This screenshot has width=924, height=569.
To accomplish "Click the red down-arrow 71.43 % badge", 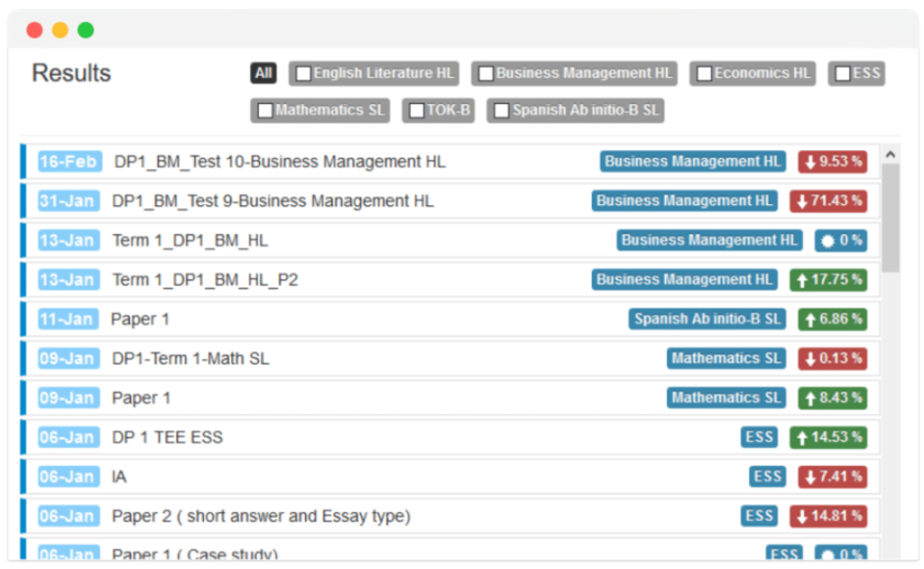I will pos(828,201).
